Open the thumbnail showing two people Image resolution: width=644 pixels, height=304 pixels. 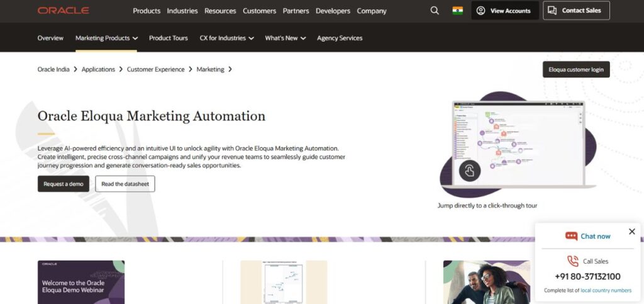tap(487, 282)
